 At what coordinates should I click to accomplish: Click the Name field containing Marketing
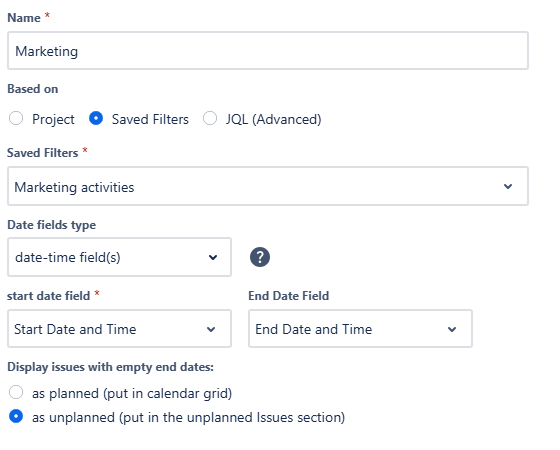(268, 51)
